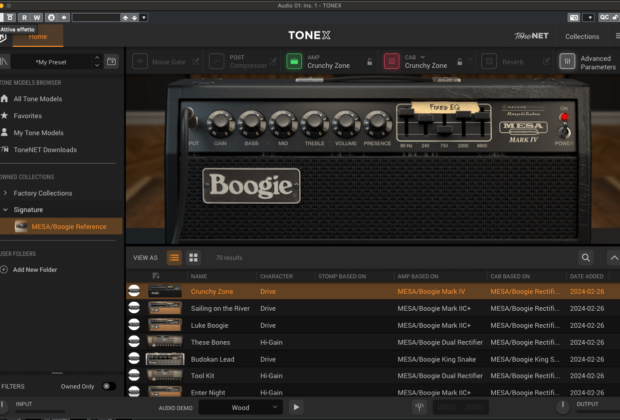Viewport: 620px width, 420px height.
Task: Open All Tone Models in browser
Action: point(38,99)
